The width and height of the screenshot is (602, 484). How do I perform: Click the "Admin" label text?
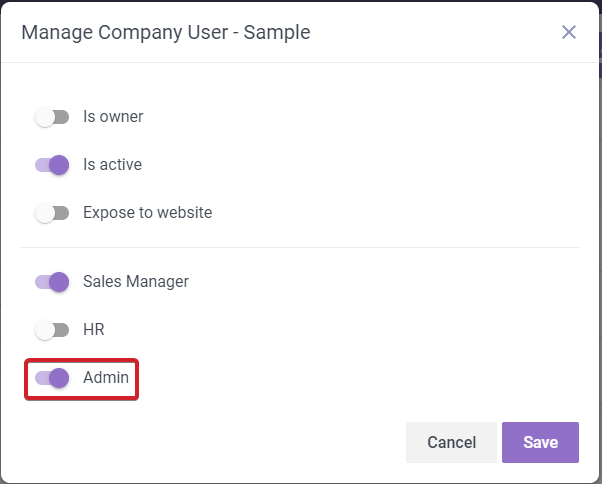(x=106, y=378)
